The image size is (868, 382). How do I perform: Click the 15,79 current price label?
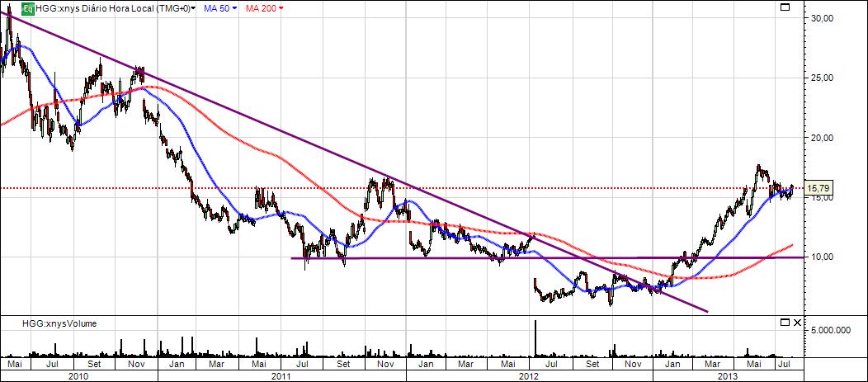point(818,188)
